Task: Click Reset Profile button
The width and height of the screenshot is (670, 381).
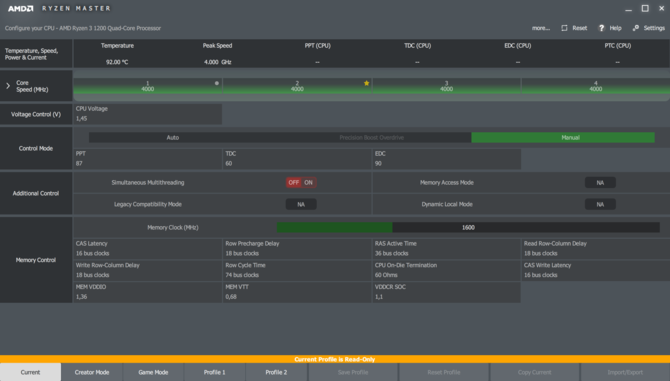Action: click(444, 372)
